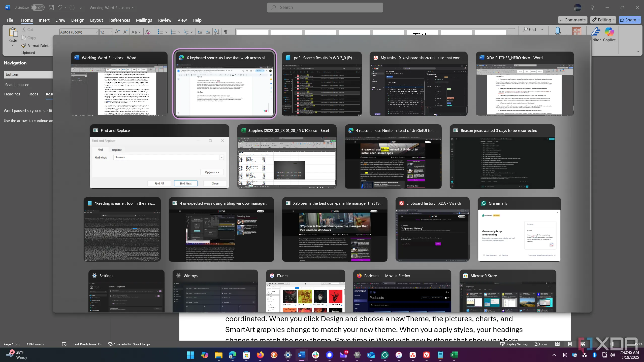Click Increase Font Size icon
Viewport: 644px width, 362px height.
117,32
